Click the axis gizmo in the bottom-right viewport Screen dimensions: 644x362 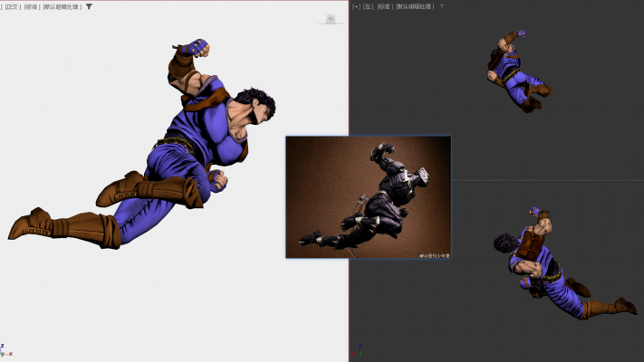[360, 348]
